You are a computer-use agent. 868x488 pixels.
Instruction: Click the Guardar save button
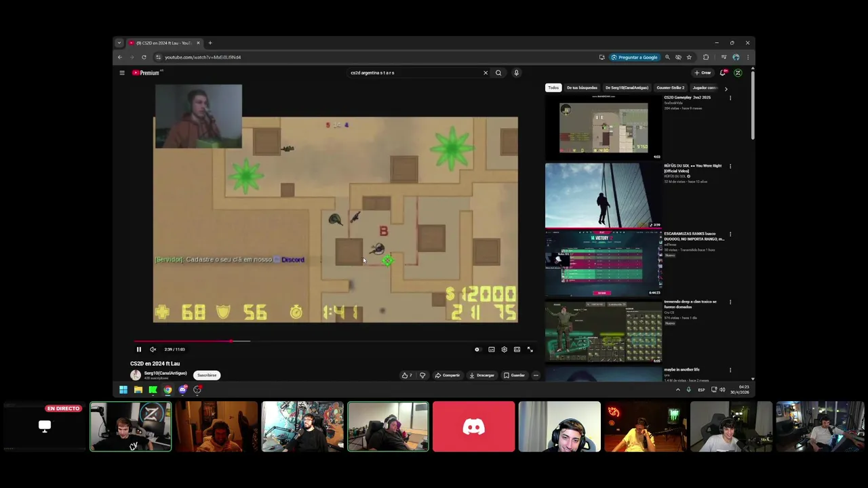pyautogui.click(x=515, y=375)
